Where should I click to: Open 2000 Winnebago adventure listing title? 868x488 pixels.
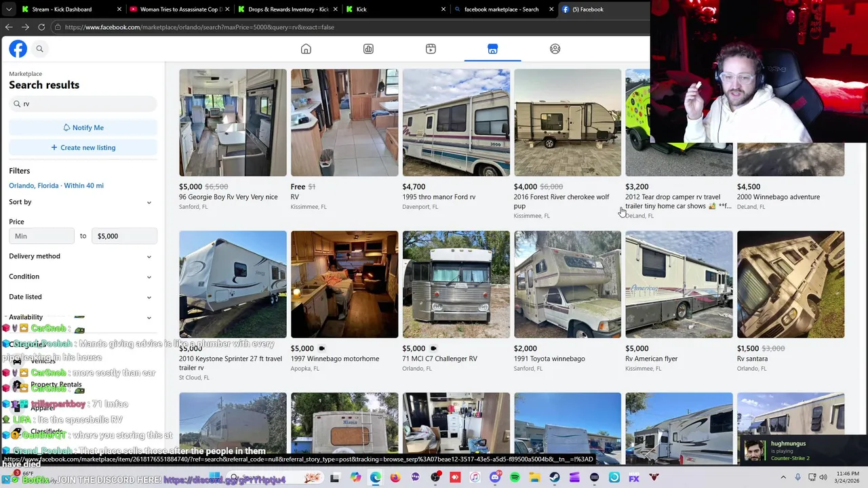coord(778,197)
